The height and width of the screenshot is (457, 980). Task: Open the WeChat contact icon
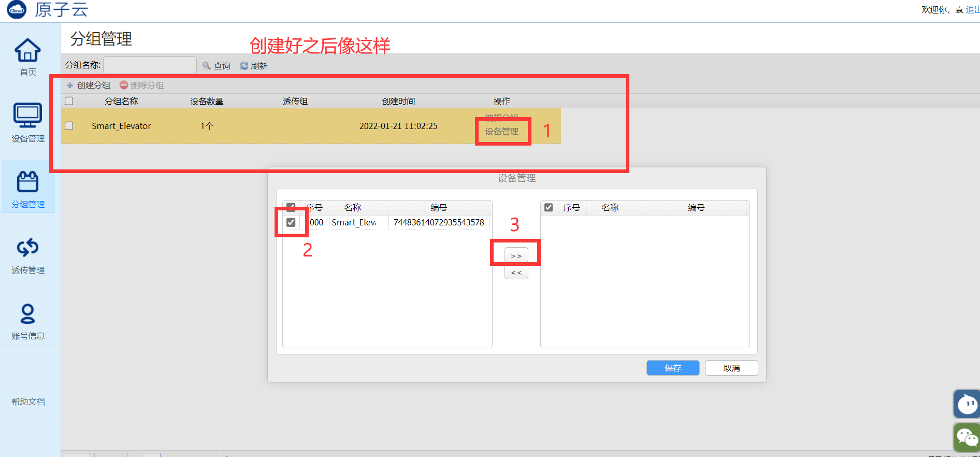pyautogui.click(x=967, y=437)
